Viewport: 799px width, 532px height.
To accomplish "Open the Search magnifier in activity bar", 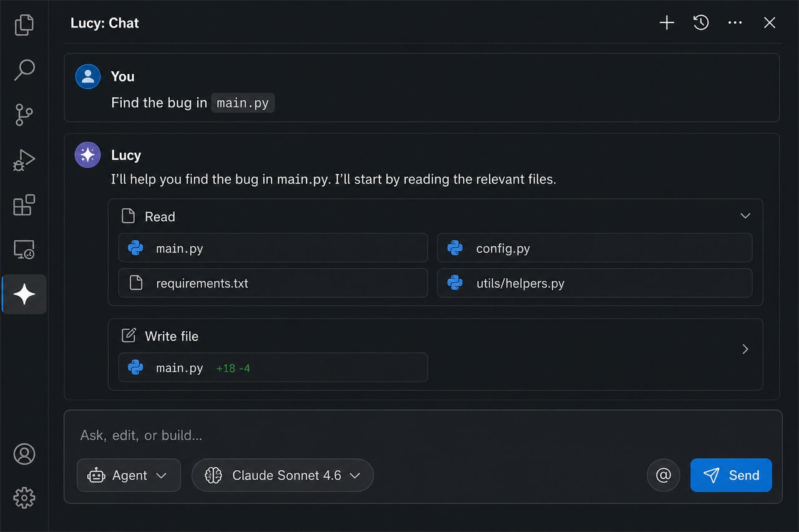I will [x=24, y=70].
